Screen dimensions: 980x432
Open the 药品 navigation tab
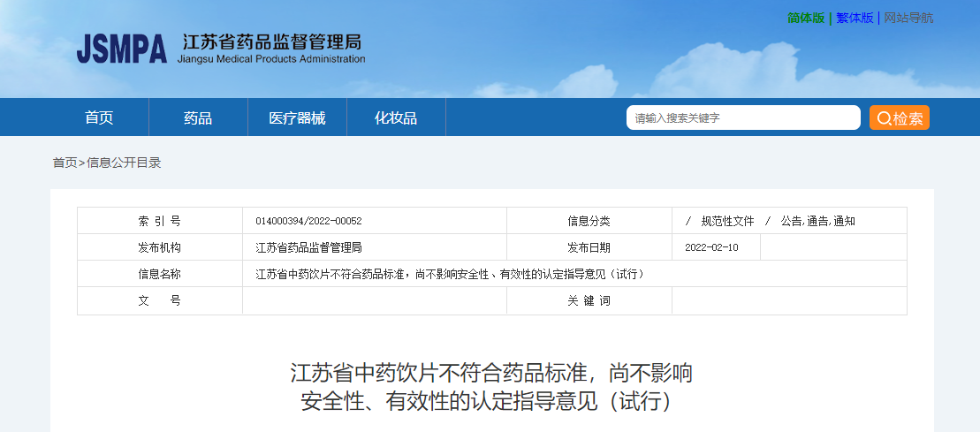tap(198, 117)
